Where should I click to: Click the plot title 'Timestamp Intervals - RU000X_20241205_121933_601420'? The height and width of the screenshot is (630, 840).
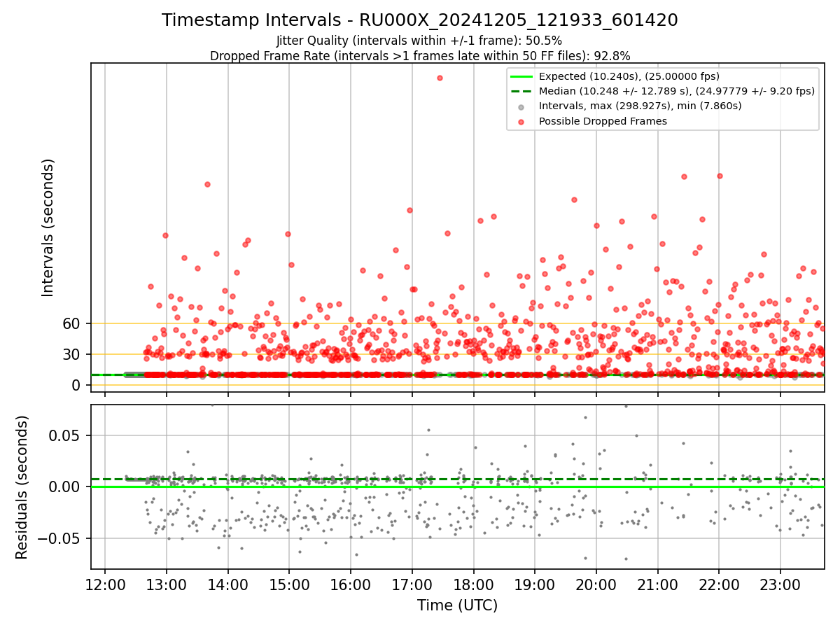tap(420, 20)
